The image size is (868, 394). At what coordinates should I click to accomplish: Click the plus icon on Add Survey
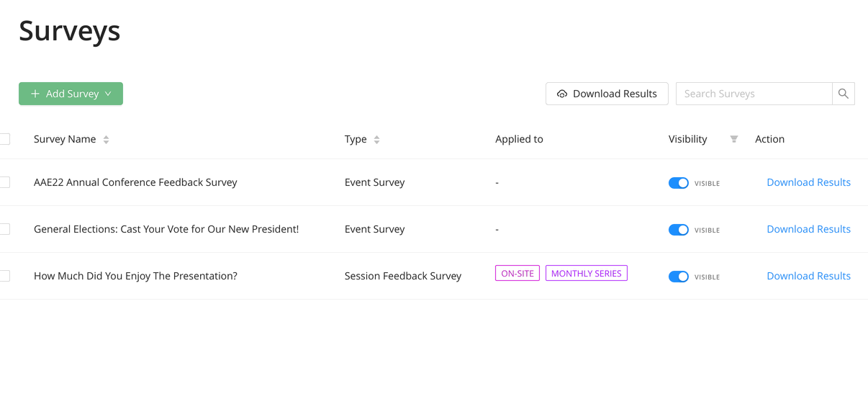click(x=35, y=94)
